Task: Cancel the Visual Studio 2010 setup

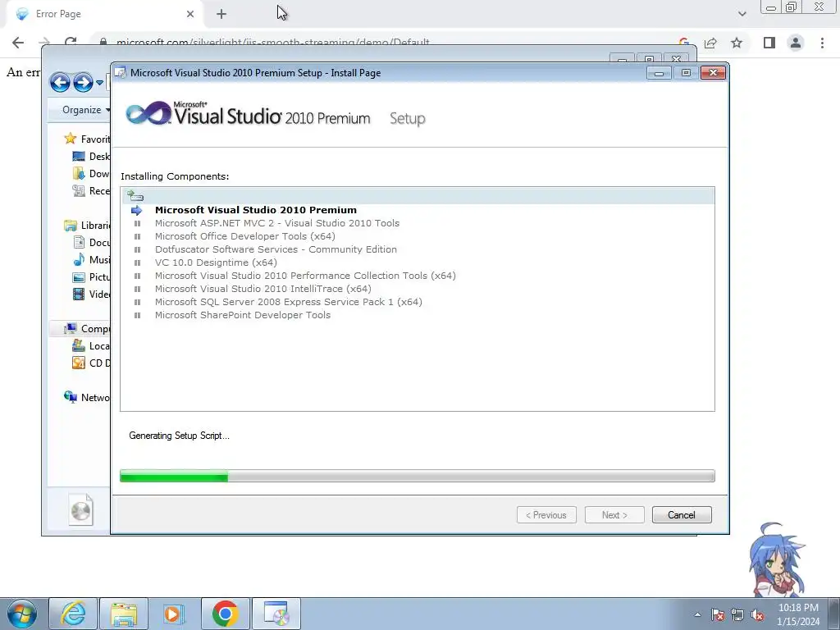Action: click(682, 515)
